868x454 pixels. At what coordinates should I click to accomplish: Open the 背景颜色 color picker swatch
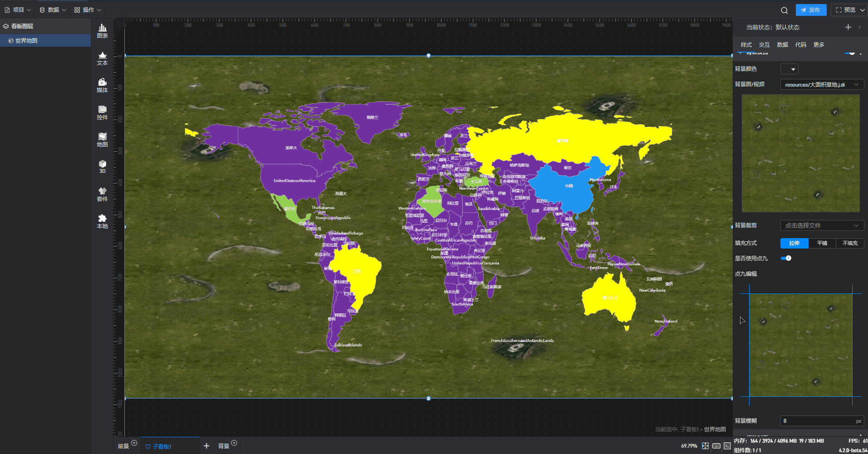click(789, 69)
